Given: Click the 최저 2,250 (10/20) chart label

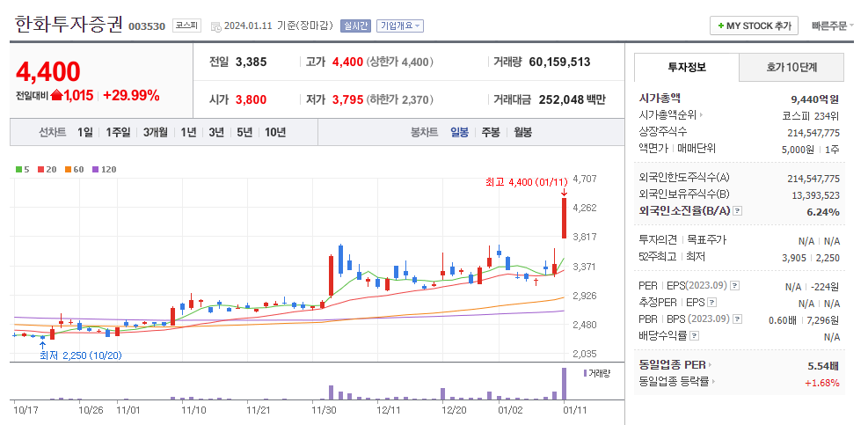Looking at the screenshot, I should [80, 355].
